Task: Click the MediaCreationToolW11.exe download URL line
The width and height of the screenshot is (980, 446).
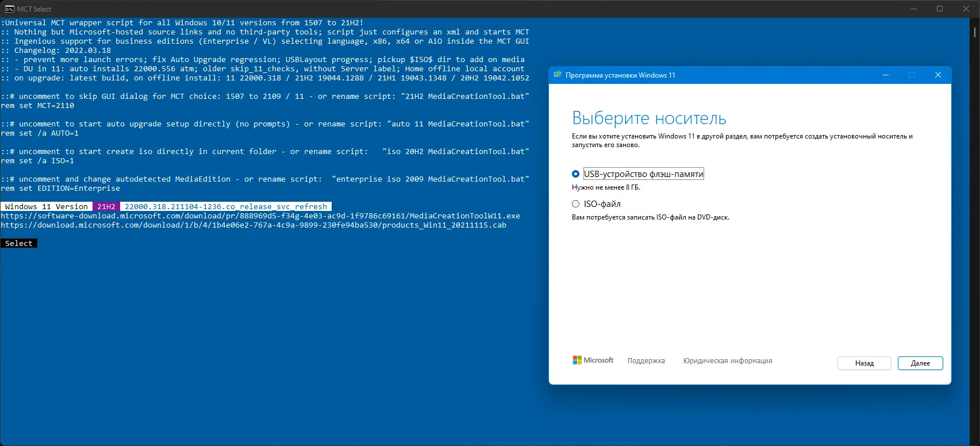Action: tap(260, 216)
